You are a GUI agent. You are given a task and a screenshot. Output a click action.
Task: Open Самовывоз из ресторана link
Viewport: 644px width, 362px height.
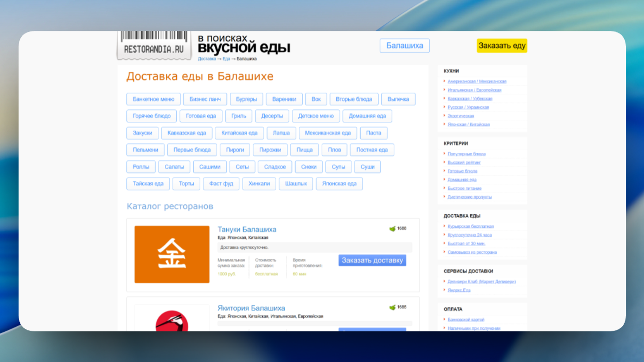coord(472,252)
